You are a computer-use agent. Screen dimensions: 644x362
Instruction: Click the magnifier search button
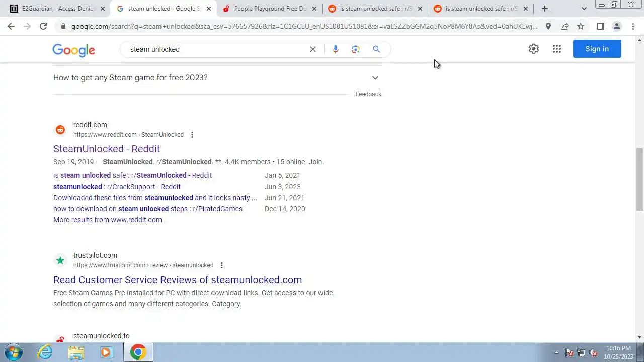376,49
